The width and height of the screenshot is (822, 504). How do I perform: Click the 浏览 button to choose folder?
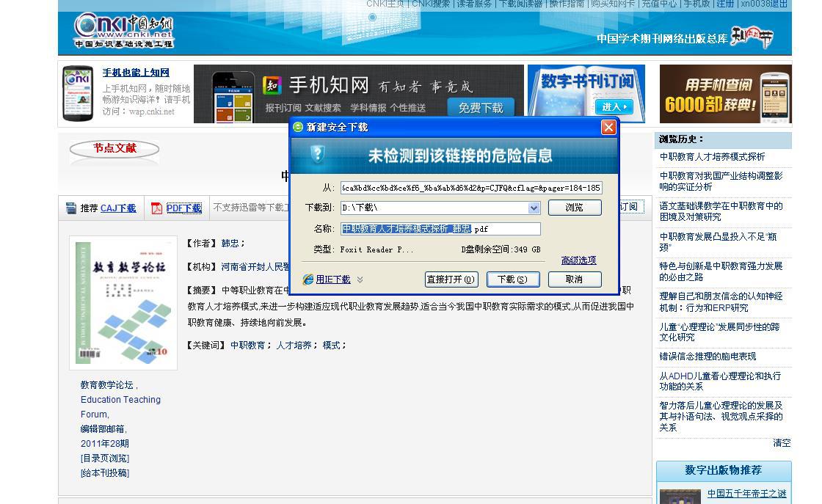pyautogui.click(x=575, y=208)
